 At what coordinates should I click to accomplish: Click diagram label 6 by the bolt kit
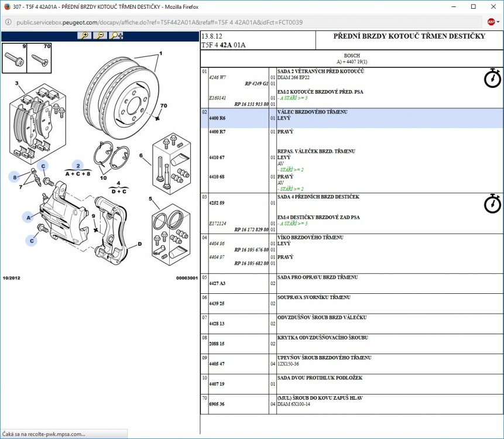click(x=141, y=156)
